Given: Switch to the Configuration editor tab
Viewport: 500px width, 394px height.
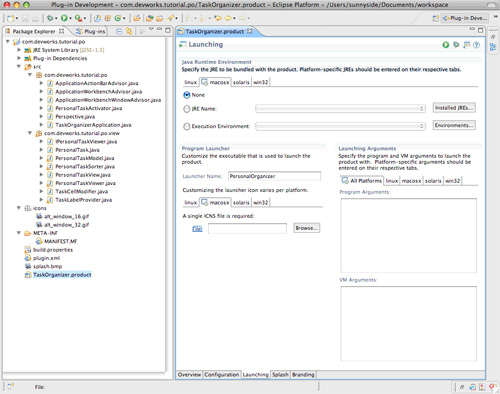Looking at the screenshot, I should pyautogui.click(x=222, y=375).
